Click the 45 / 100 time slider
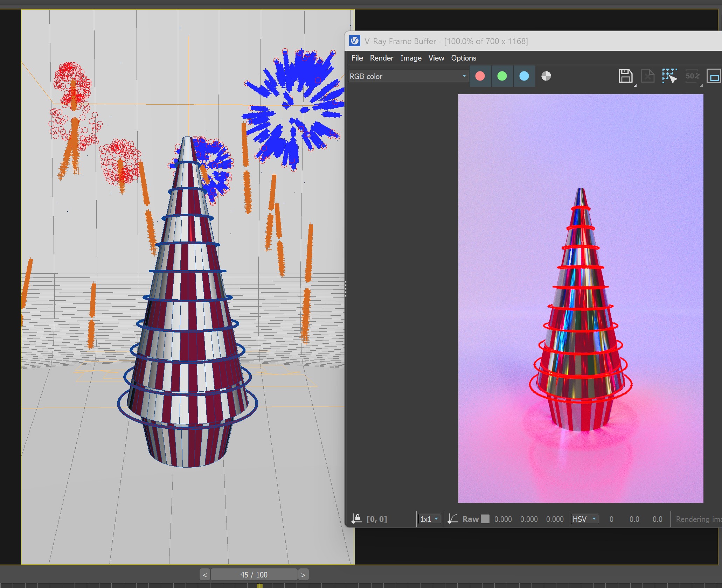The height and width of the screenshot is (588, 722). [254, 575]
